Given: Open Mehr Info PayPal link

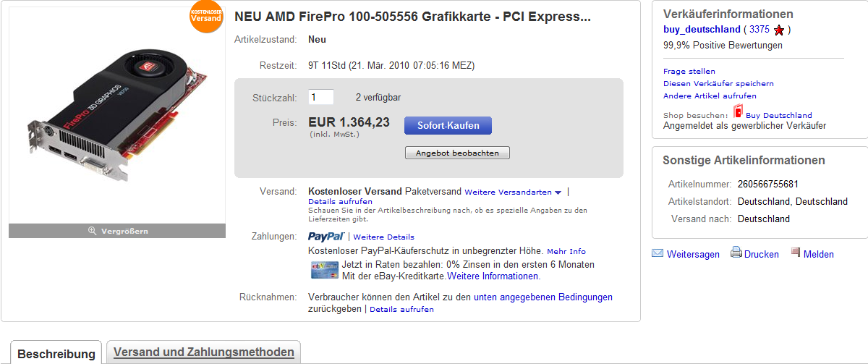Looking at the screenshot, I should coord(566,251).
